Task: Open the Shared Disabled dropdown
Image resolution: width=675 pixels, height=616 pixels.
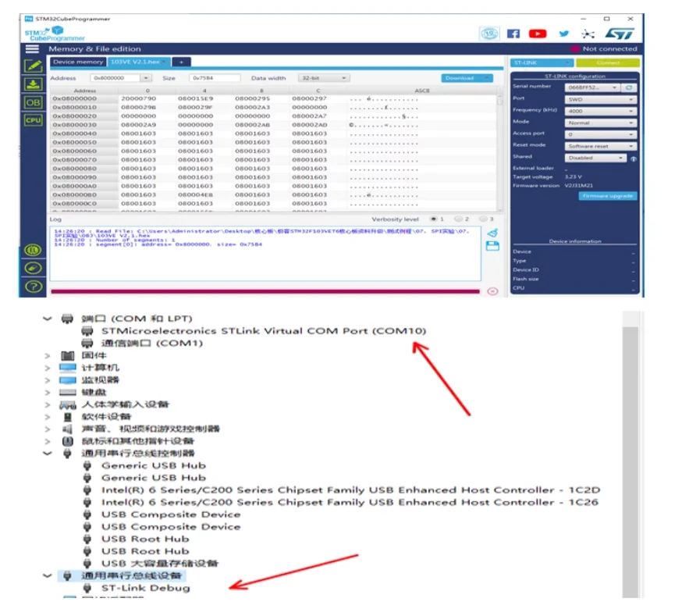Action: 595,158
